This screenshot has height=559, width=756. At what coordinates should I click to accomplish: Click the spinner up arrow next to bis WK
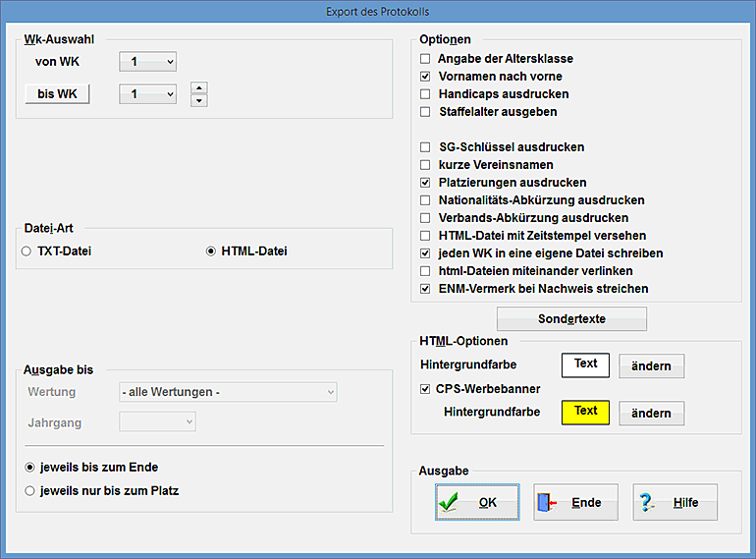(199, 88)
